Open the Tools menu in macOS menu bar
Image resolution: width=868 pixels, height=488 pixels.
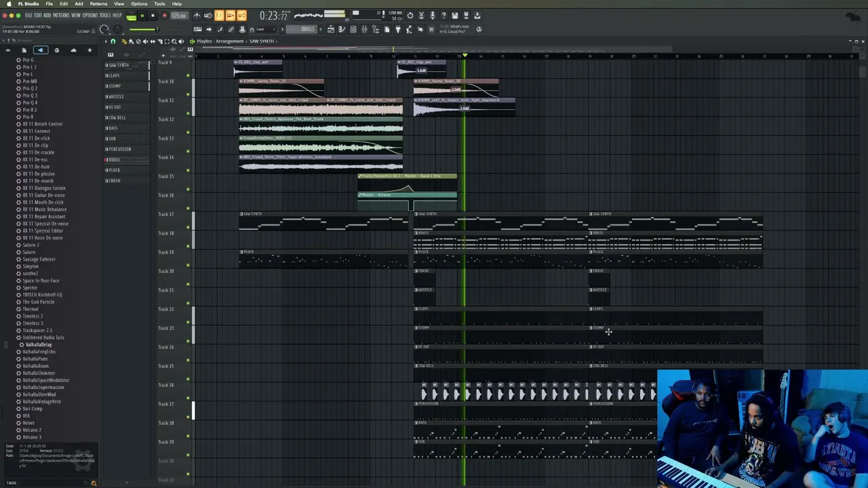click(159, 3)
